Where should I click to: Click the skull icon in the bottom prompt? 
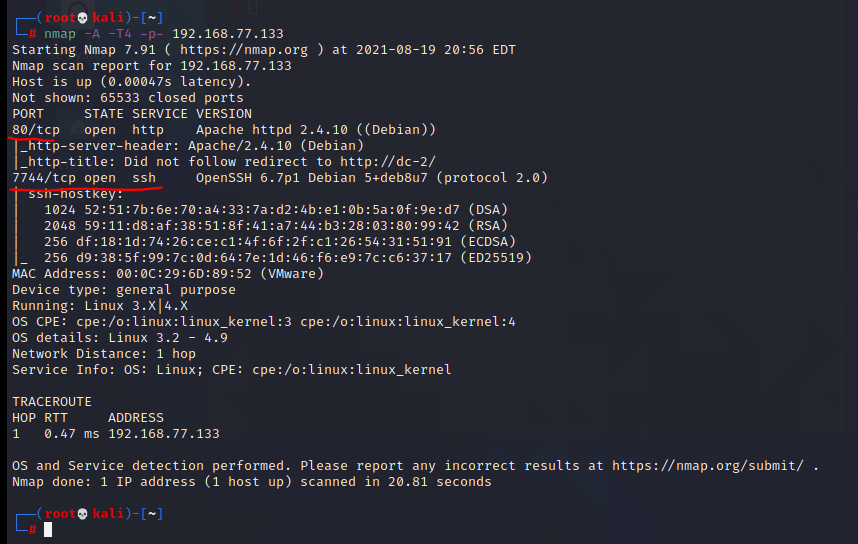[x=82, y=514]
